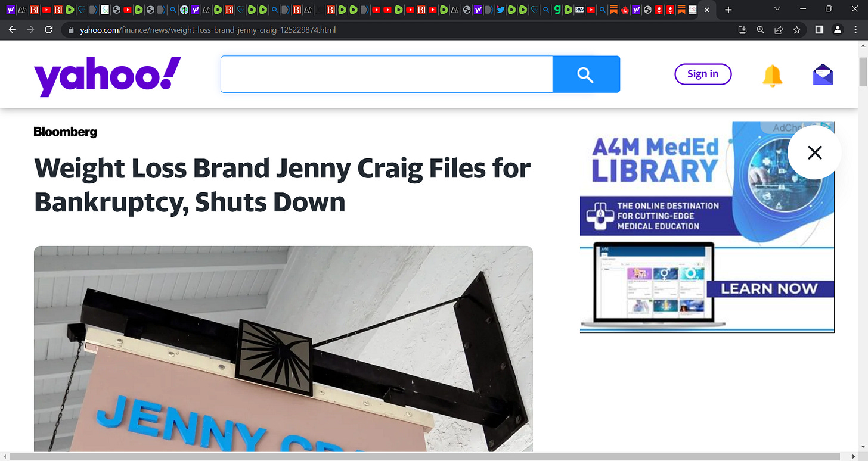Bookmark this tab star icon
The image size is (868, 461).
[x=796, y=29]
